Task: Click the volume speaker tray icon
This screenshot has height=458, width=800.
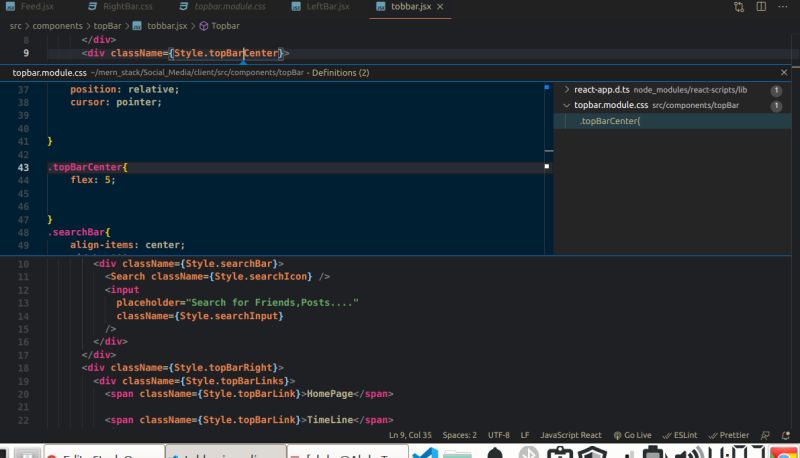Action: click(688, 452)
